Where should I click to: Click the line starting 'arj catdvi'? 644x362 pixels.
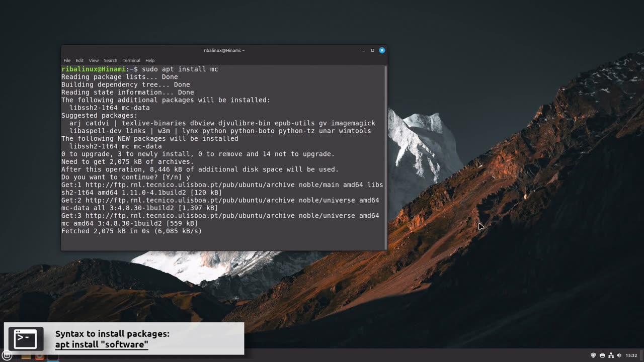222,123
